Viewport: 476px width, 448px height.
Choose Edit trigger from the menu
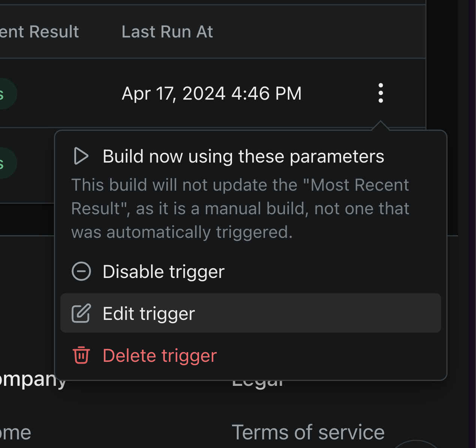(148, 313)
